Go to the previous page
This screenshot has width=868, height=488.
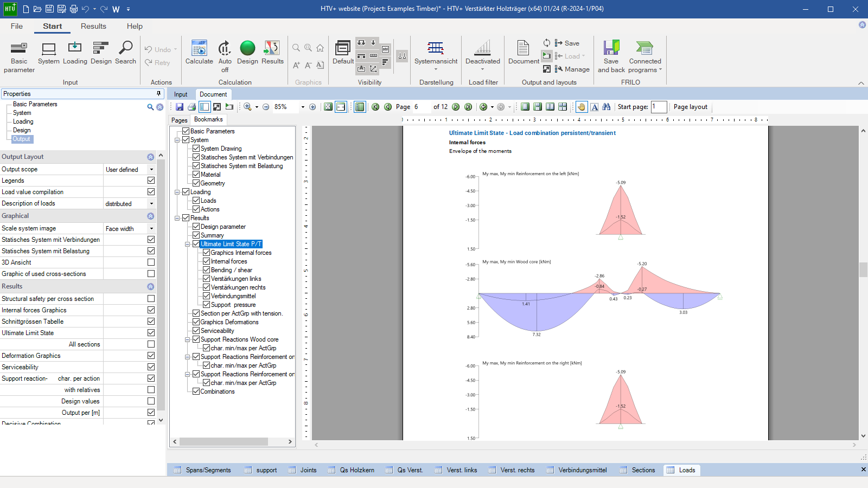388,107
